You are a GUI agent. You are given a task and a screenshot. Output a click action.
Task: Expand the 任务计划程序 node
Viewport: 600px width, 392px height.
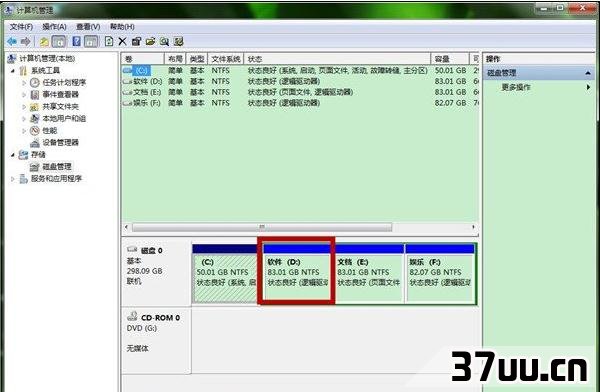click(24, 82)
